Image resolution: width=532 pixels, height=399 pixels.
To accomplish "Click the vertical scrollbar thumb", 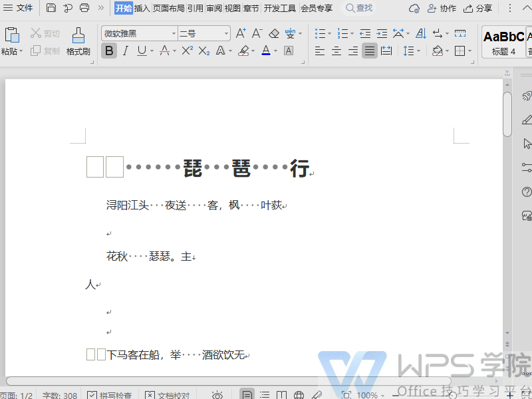I will coord(507,114).
